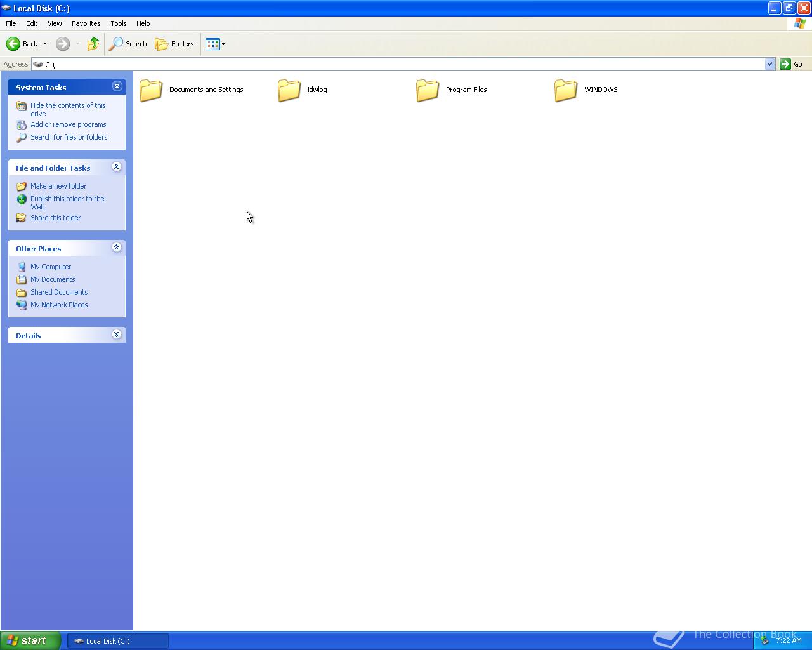Click the title bar drive icon
Viewport: 812px width, 650px height.
(6, 8)
